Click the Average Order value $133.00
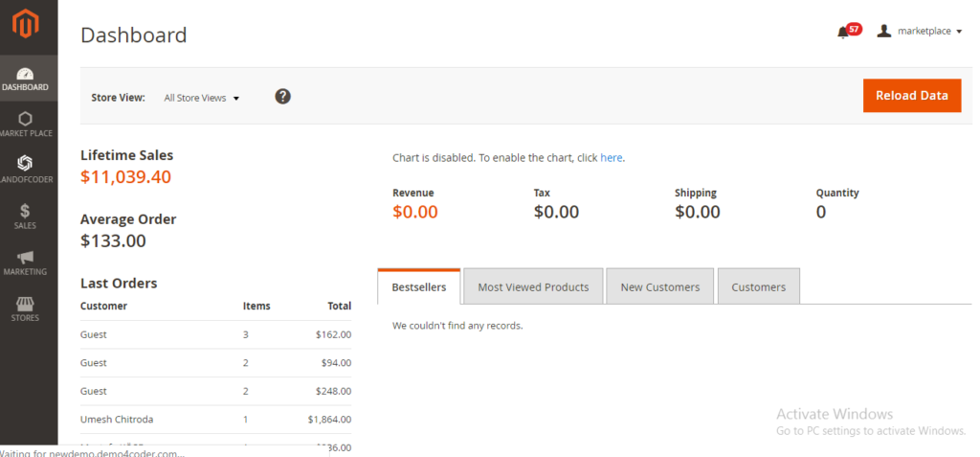Screen dimensions: 980x457 click(113, 241)
